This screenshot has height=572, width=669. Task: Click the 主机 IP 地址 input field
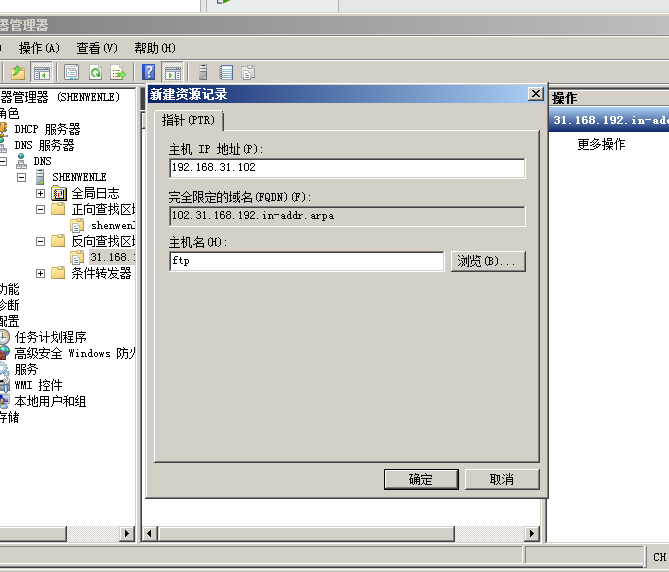click(x=347, y=168)
